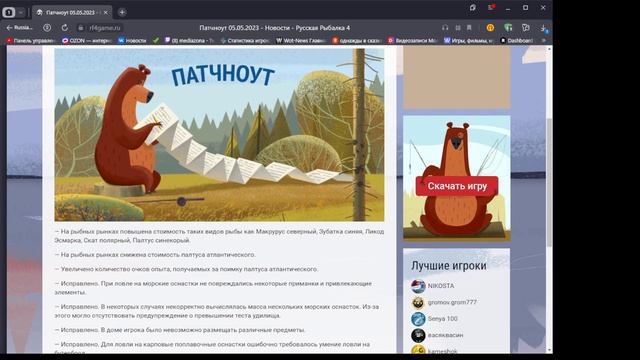
Task: Open new tab with plus button
Action: coord(122,12)
